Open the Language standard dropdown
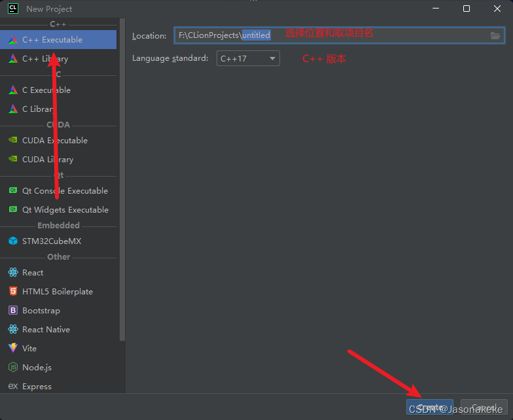 (248, 58)
